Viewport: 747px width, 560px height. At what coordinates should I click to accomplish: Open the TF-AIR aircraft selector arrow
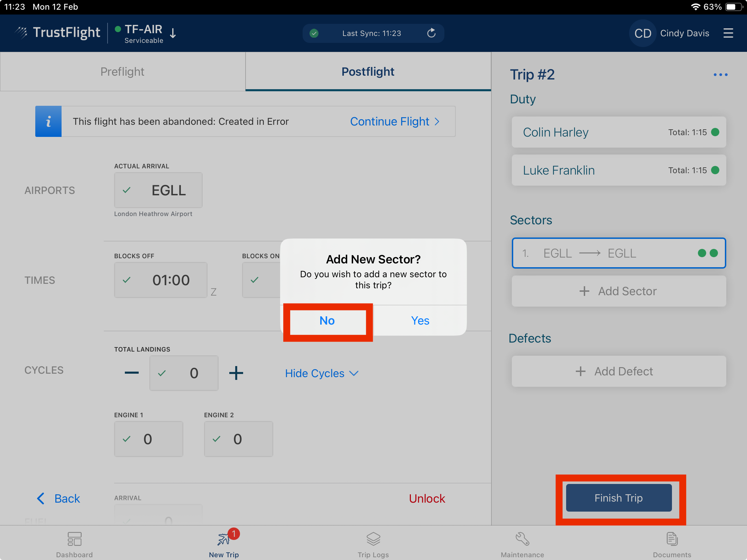(173, 33)
